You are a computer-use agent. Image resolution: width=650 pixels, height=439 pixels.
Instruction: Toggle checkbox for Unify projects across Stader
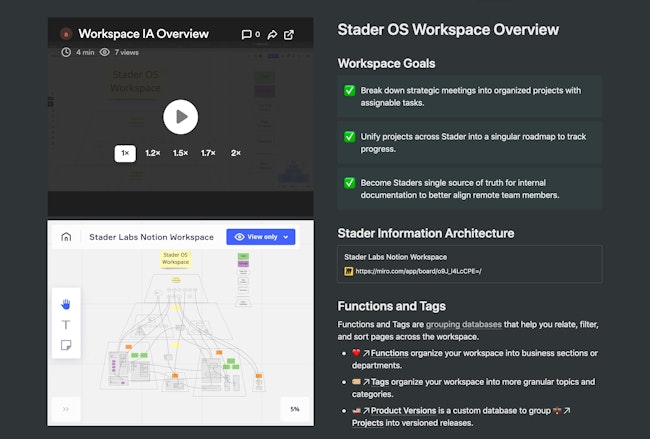[x=349, y=136]
